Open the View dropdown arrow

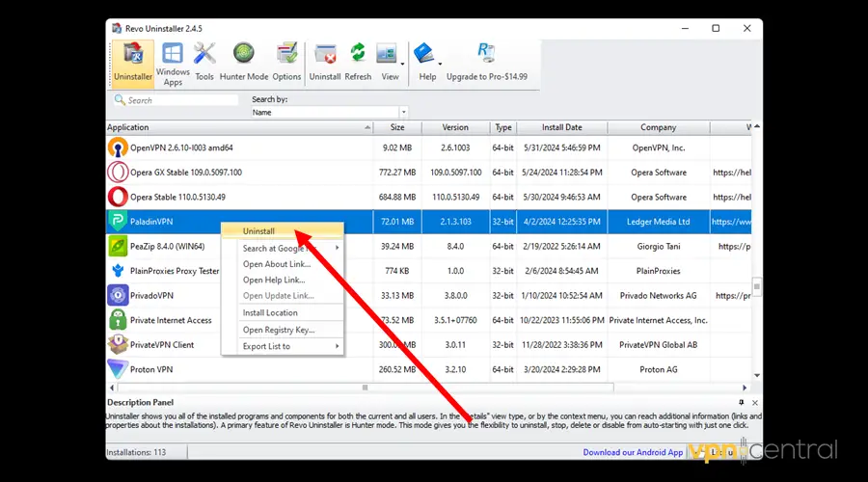click(x=402, y=65)
